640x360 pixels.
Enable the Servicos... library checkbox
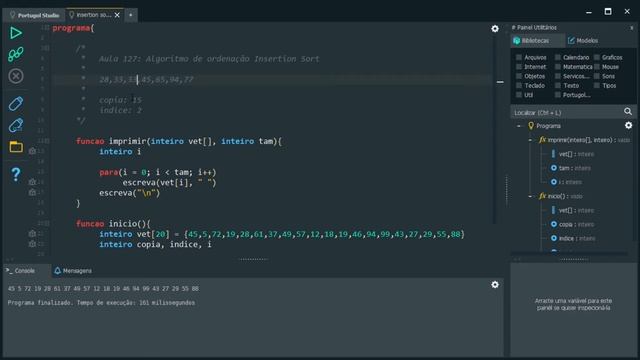[558, 76]
